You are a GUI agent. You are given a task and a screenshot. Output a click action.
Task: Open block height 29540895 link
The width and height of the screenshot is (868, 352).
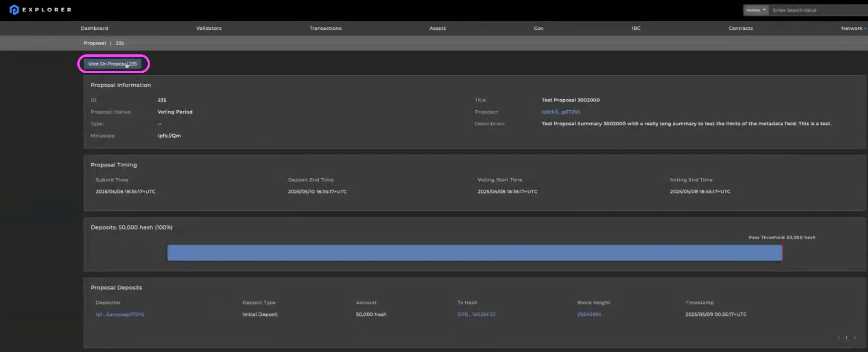tap(589, 315)
